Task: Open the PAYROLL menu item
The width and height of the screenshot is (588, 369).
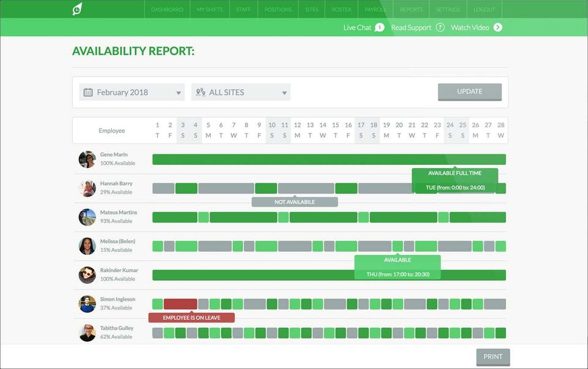Action: point(375,9)
